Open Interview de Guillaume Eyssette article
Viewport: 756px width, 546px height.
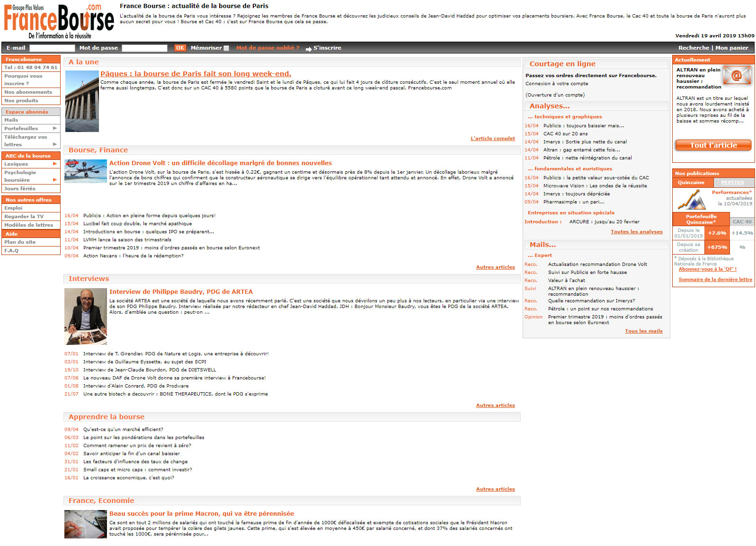[144, 362]
